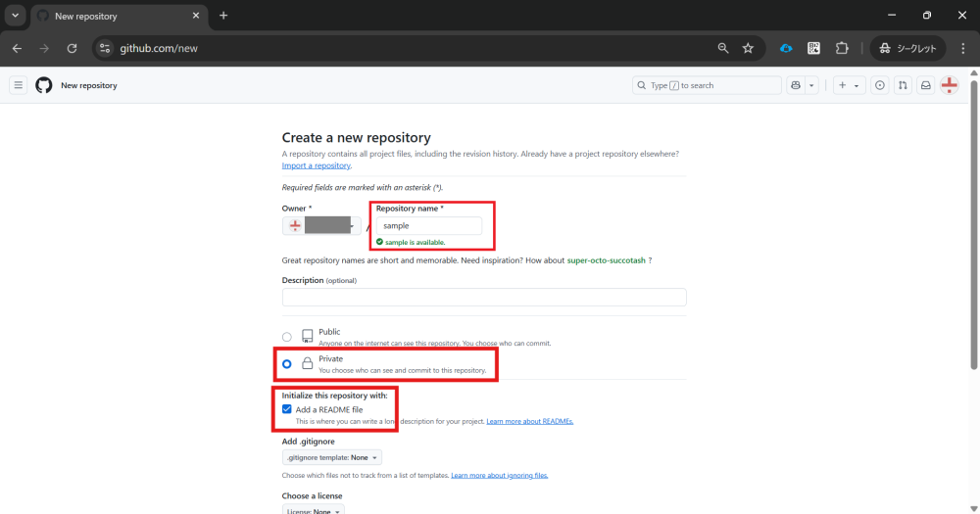
Task: Open the plus create-new menu
Action: pos(849,85)
